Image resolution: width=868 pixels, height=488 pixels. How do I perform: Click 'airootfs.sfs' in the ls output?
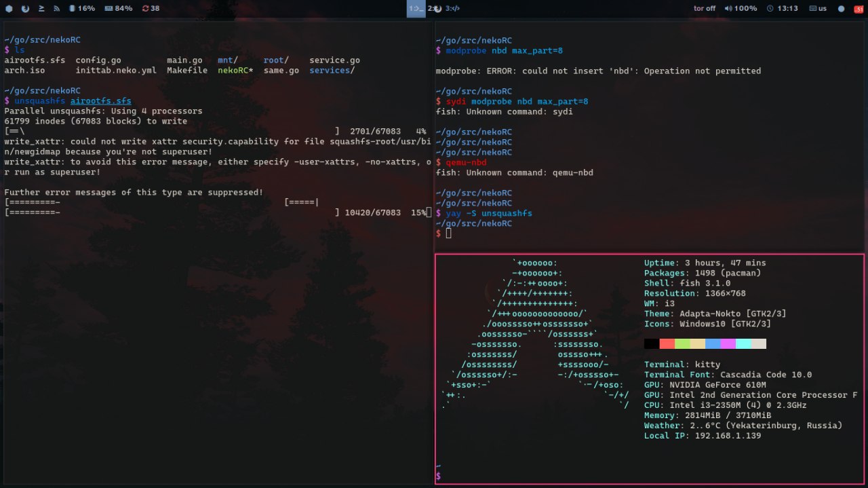click(x=35, y=60)
